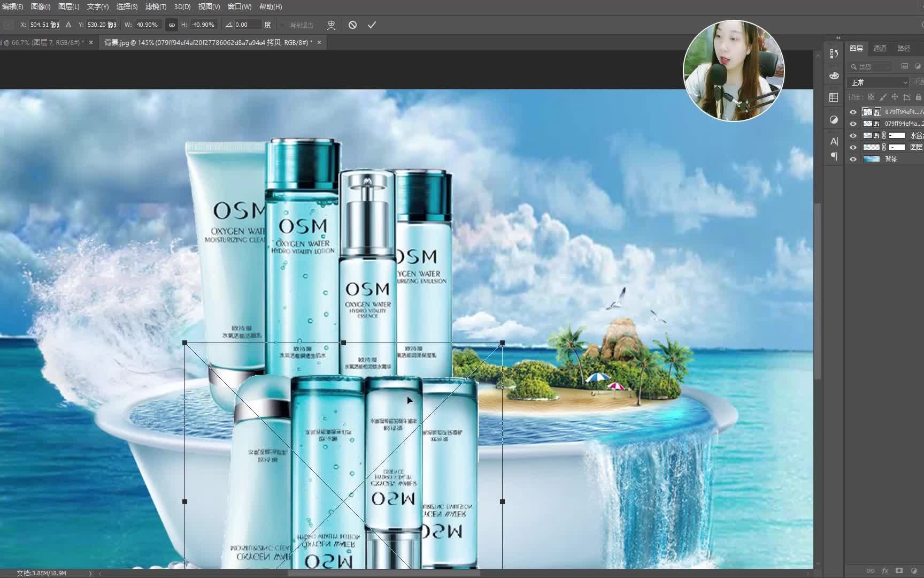The width and height of the screenshot is (924, 578).
Task: Open the Swatches grid panel icon
Action: tap(834, 97)
